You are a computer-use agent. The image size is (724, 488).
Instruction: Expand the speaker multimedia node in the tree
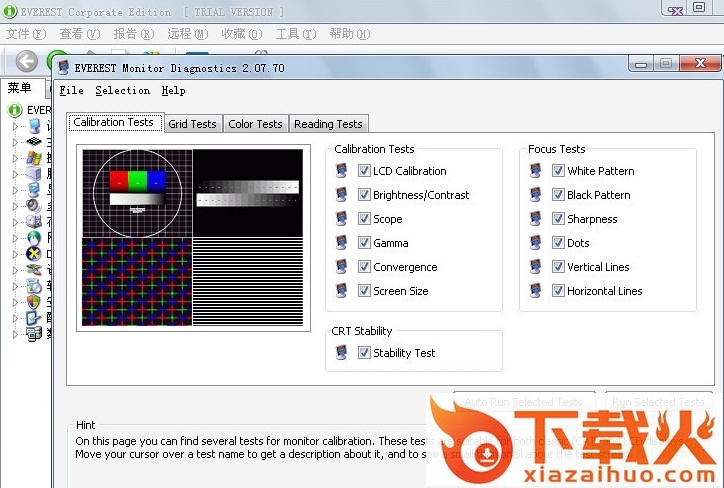(x=15, y=206)
